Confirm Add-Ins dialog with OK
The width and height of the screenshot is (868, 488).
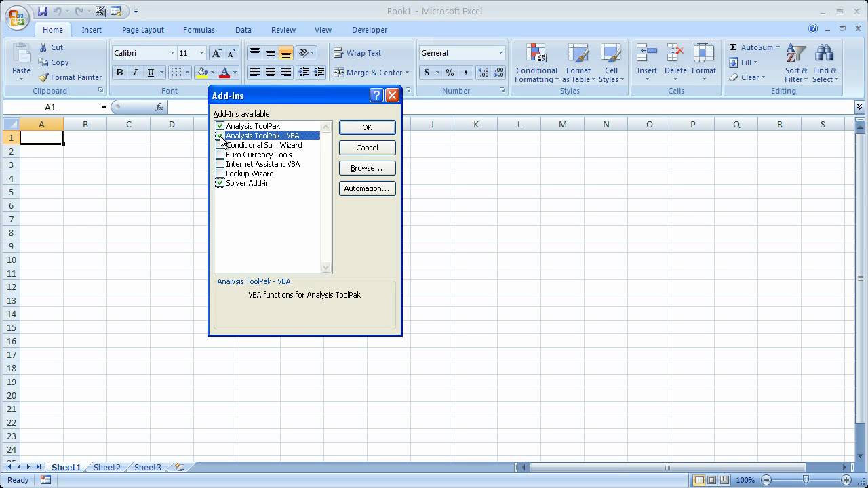tap(367, 127)
